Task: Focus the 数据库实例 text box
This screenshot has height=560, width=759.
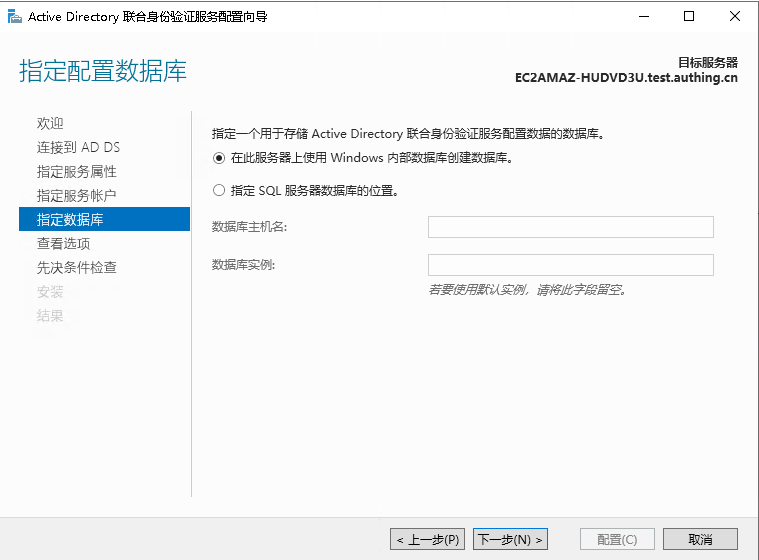Action: click(571, 265)
